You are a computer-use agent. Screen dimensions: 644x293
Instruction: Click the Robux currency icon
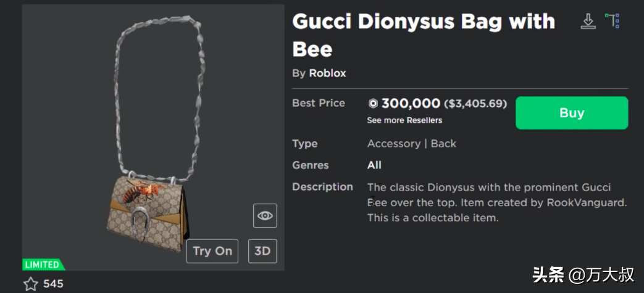point(372,104)
